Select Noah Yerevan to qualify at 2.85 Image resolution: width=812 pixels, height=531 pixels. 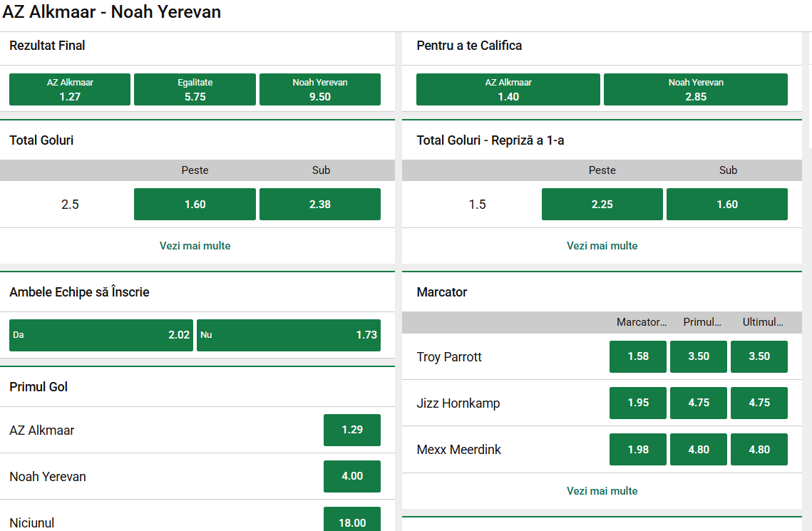[696, 90]
